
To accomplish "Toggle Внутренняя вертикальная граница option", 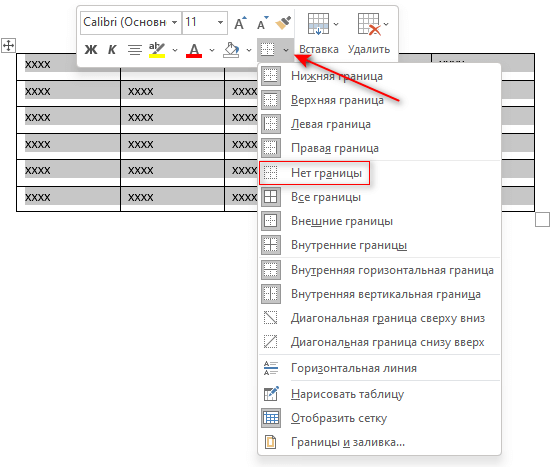I will [380, 294].
